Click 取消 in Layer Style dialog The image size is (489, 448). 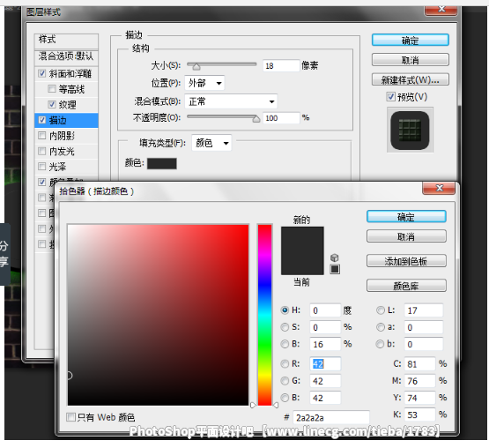[410, 60]
